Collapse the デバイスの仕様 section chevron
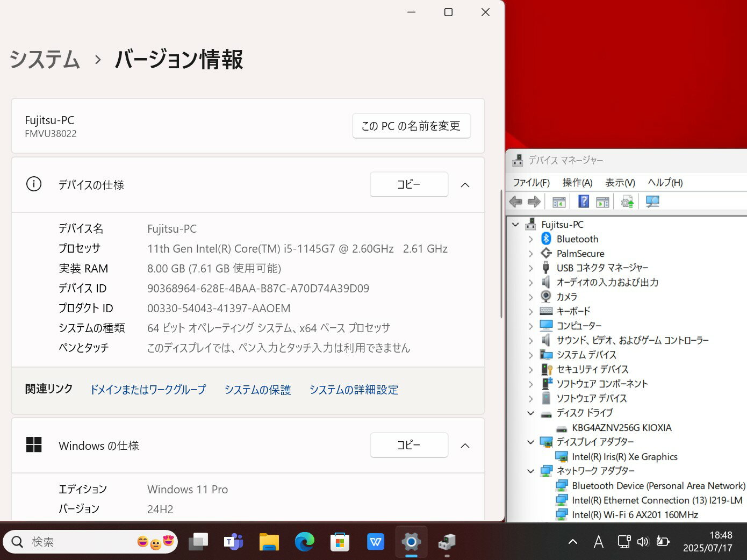This screenshot has width=747, height=560. click(465, 185)
